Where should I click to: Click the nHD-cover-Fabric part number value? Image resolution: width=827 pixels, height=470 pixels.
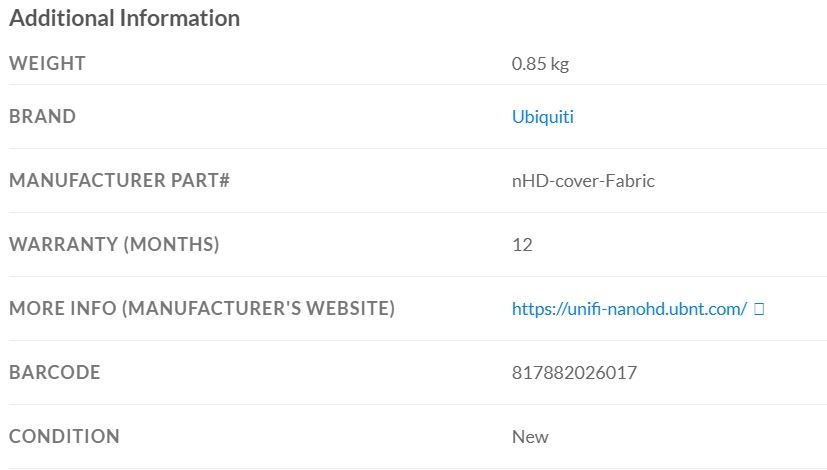pyautogui.click(x=583, y=181)
